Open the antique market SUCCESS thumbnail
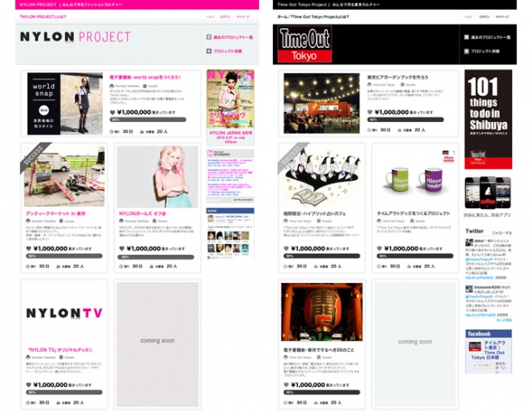This screenshot has width=532, height=415. [x=64, y=176]
